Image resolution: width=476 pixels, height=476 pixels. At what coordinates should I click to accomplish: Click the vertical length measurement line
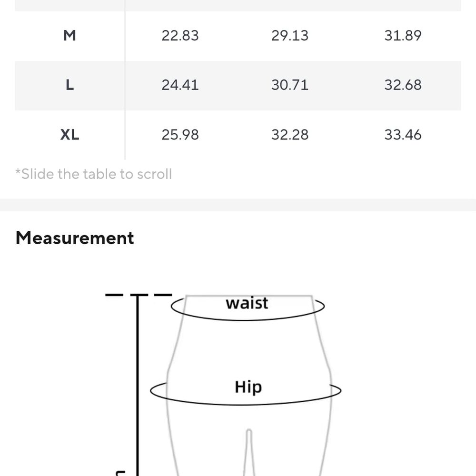coord(138,386)
